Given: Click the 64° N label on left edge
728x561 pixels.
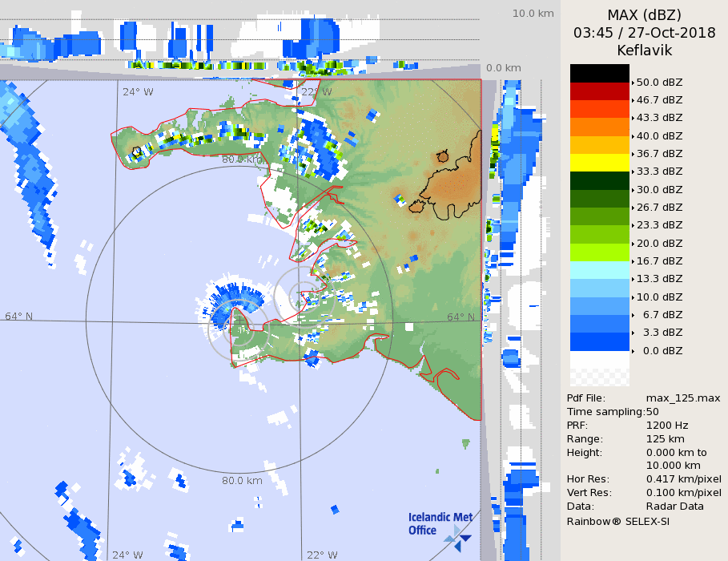Looking at the screenshot, I should [19, 317].
